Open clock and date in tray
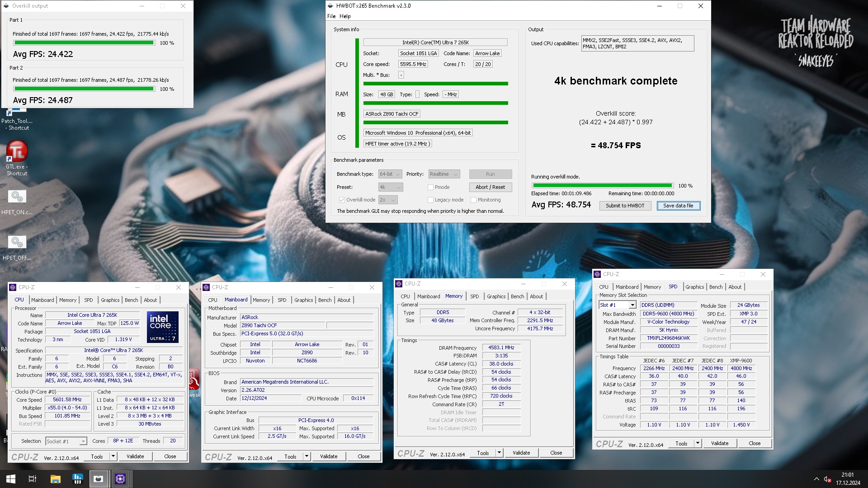Screen dimensions: 868x488 (848, 479)
